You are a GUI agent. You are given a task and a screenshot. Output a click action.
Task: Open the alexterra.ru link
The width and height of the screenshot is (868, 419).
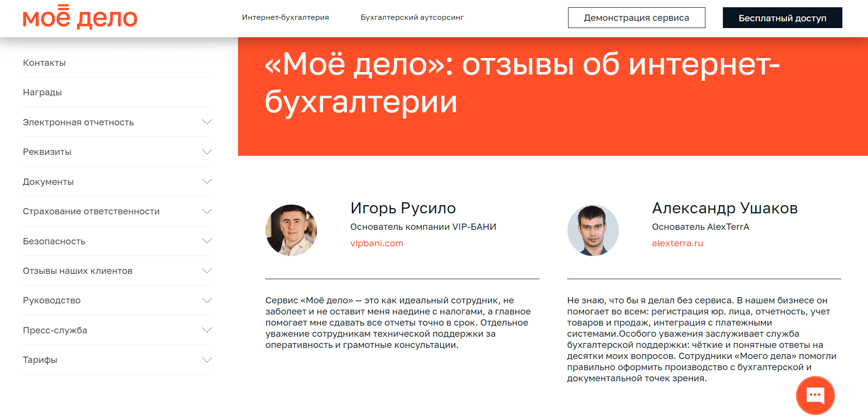677,243
